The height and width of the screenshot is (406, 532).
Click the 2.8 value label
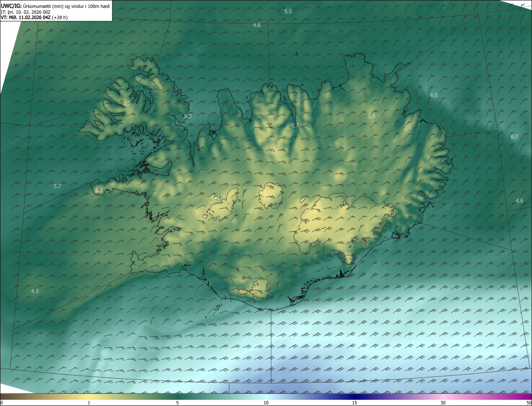(372, 116)
